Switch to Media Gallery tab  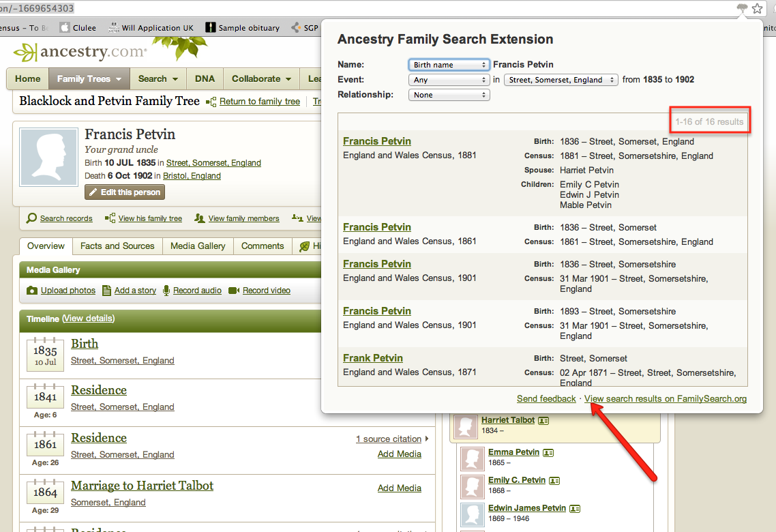pyautogui.click(x=198, y=246)
